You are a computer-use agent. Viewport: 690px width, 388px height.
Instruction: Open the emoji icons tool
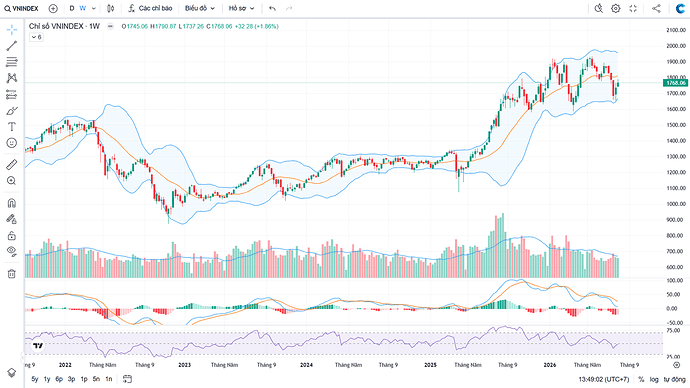tap(11, 143)
